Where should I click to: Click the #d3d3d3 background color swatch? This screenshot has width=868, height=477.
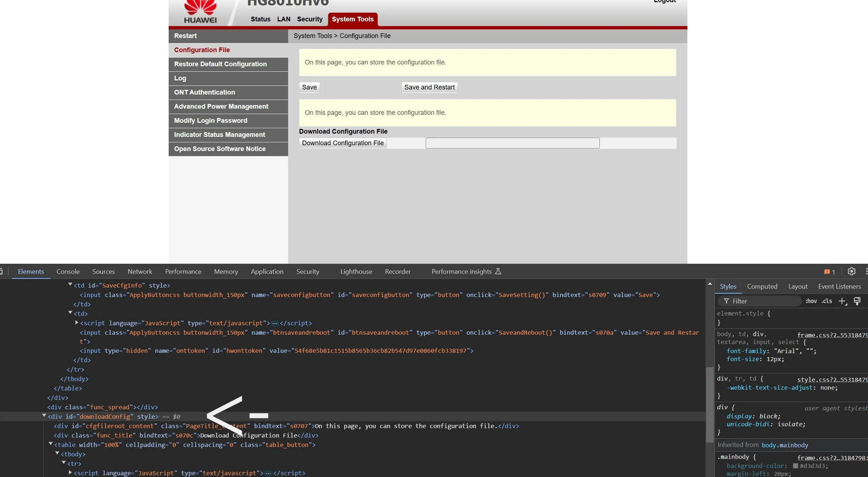796,466
